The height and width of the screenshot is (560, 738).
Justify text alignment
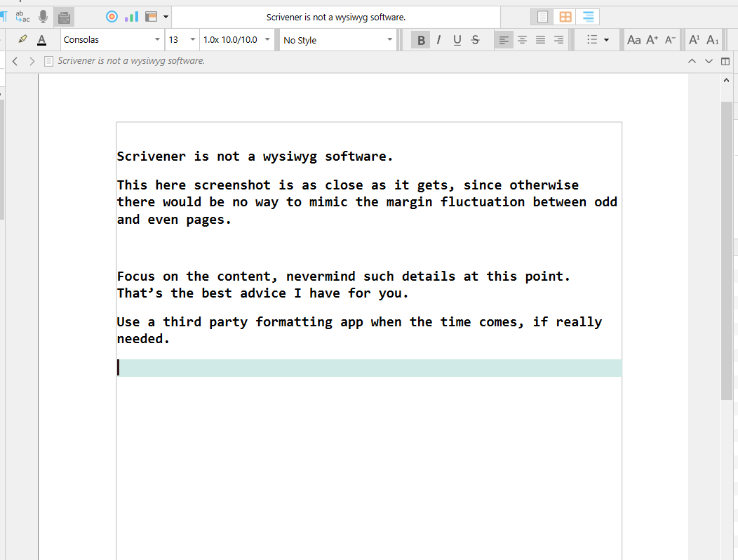540,40
